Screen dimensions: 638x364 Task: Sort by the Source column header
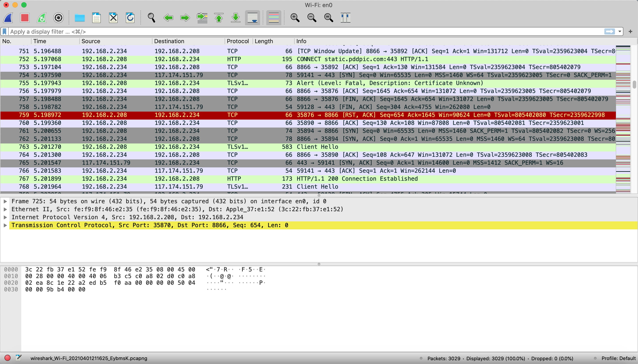(x=91, y=41)
